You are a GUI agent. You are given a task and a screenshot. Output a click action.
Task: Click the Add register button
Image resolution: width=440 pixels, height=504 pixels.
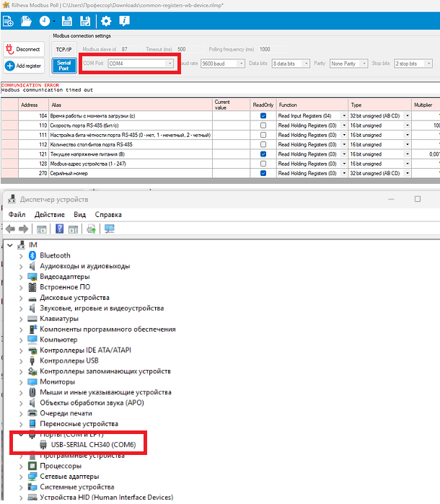pos(23,66)
